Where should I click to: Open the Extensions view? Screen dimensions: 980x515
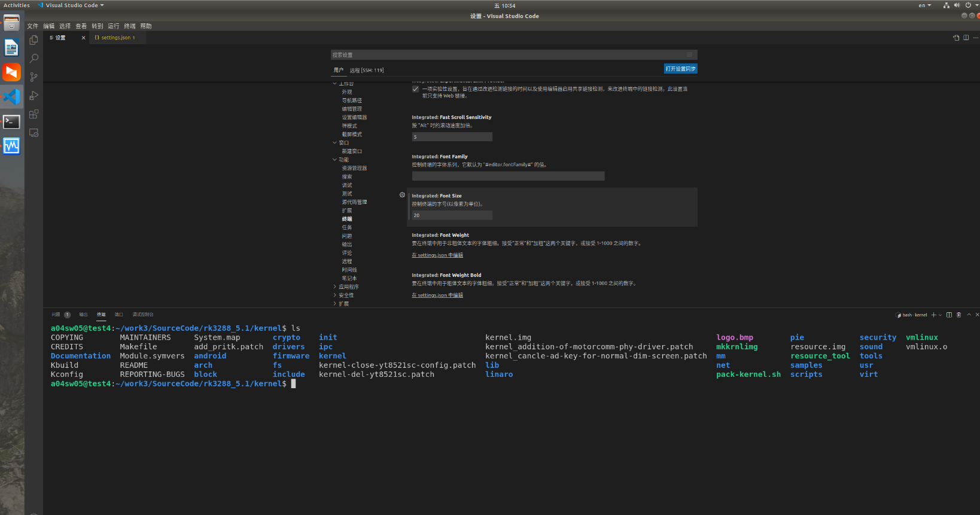34,114
